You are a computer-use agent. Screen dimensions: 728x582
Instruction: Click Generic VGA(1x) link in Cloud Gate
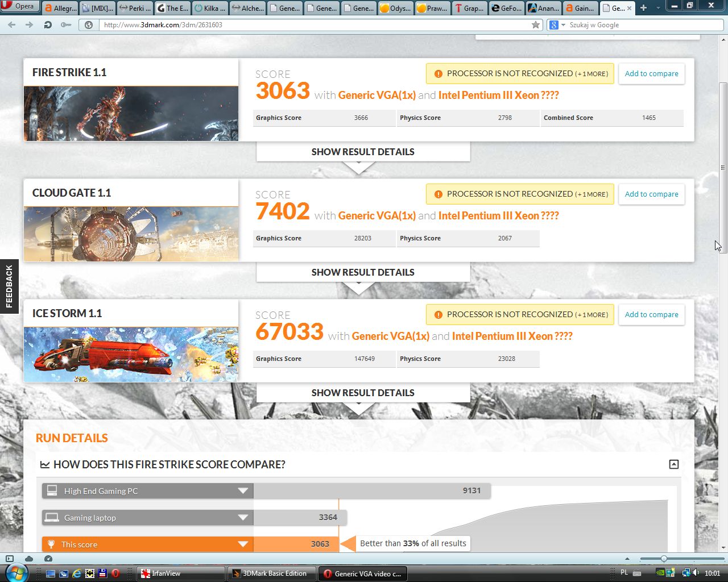(x=377, y=215)
